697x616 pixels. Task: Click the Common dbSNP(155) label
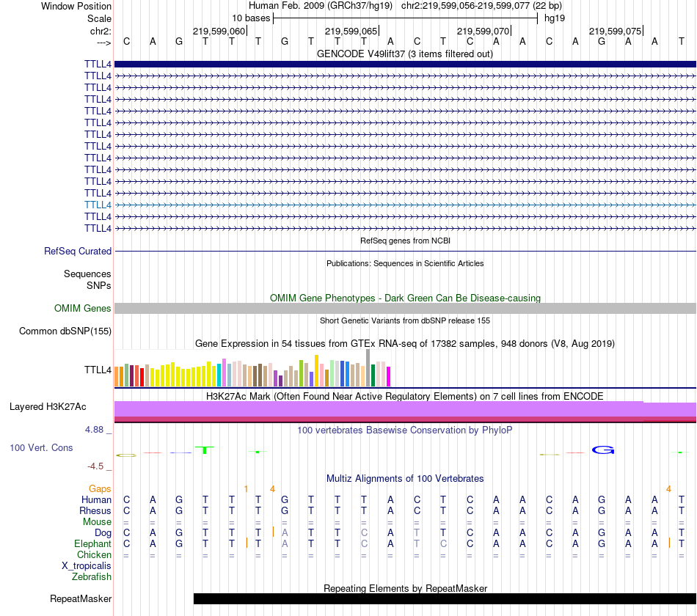coord(65,331)
